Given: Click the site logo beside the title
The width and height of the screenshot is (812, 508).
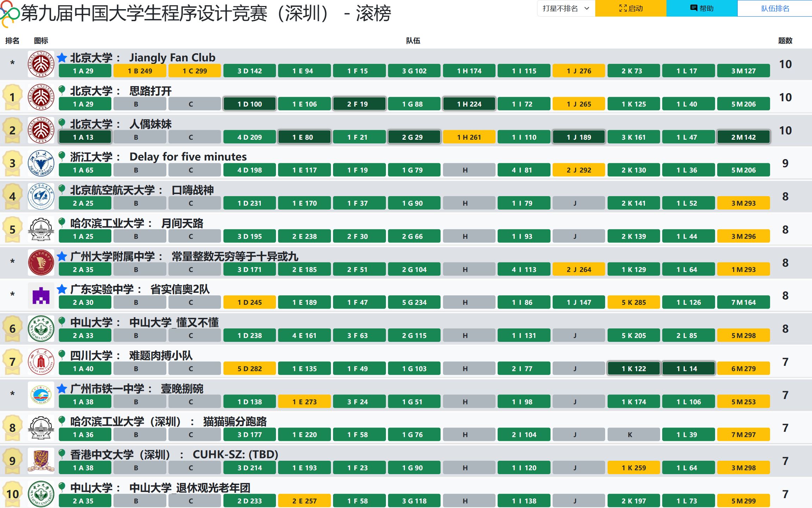Looking at the screenshot, I should click(9, 13).
